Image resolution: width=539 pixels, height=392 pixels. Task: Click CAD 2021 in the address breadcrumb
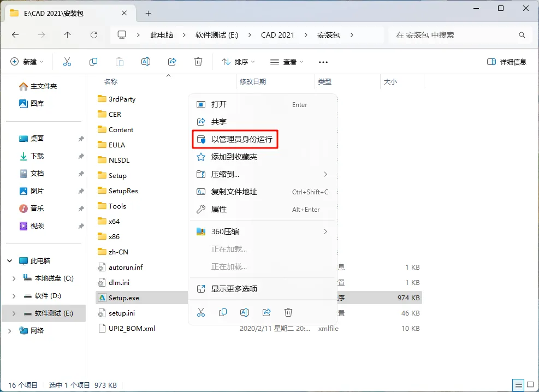pyautogui.click(x=277, y=35)
